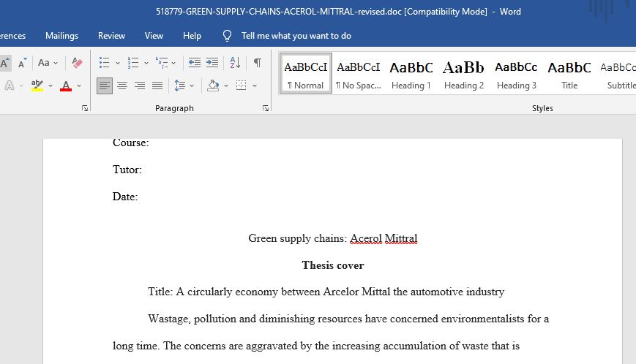Clear all formatting with eraser icon
Viewport: 636px width, 364px height.
point(77,63)
